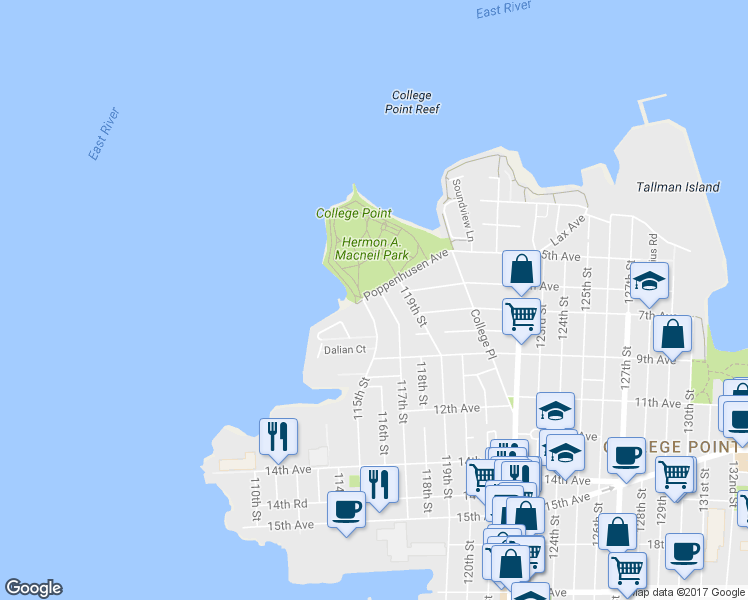
Task: Select the shopping bag marker near 126th St
Action: [x=618, y=533]
